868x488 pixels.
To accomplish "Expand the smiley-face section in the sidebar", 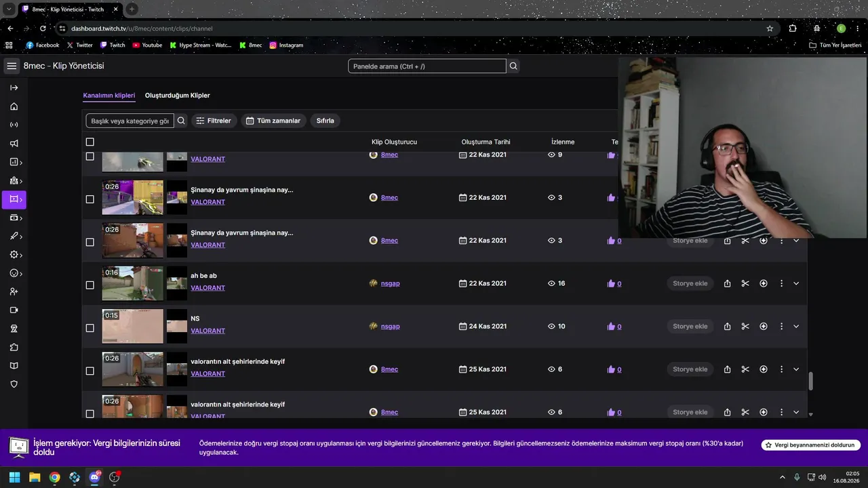I will click(16, 273).
